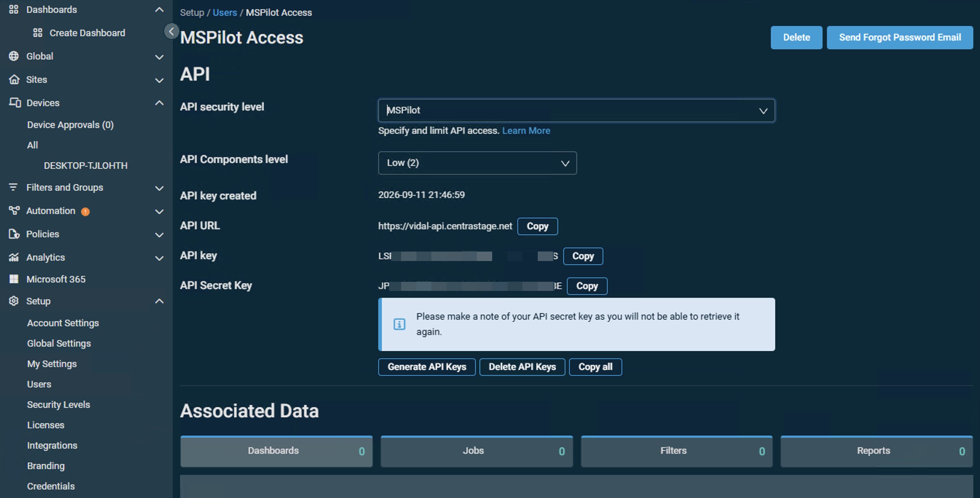The width and height of the screenshot is (980, 498).
Task: Copy the API URL
Action: click(x=537, y=226)
